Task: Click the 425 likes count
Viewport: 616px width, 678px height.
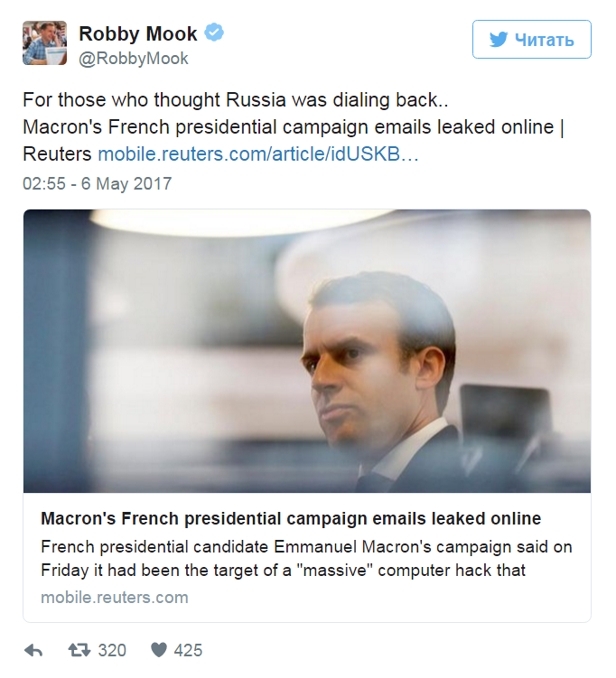Action: click(x=189, y=650)
